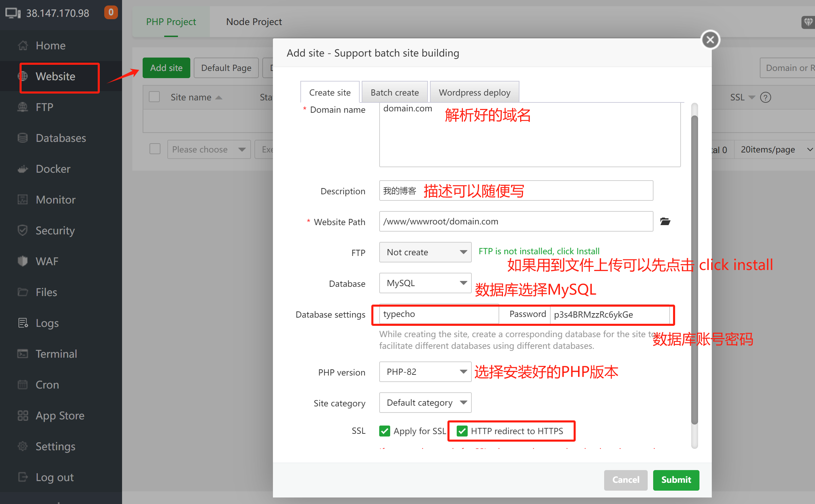The height and width of the screenshot is (504, 815).
Task: Switch to the Batch create tab
Action: click(x=395, y=93)
